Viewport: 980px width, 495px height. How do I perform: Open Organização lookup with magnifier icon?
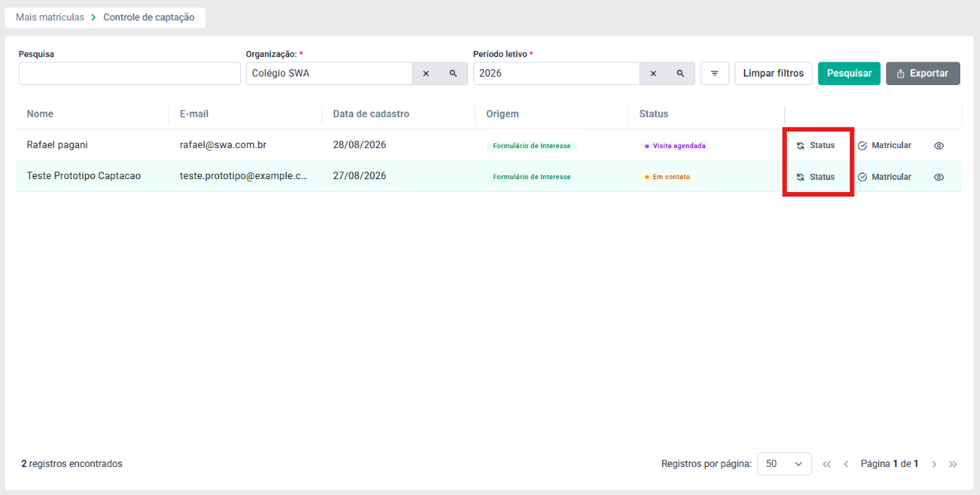(x=454, y=74)
